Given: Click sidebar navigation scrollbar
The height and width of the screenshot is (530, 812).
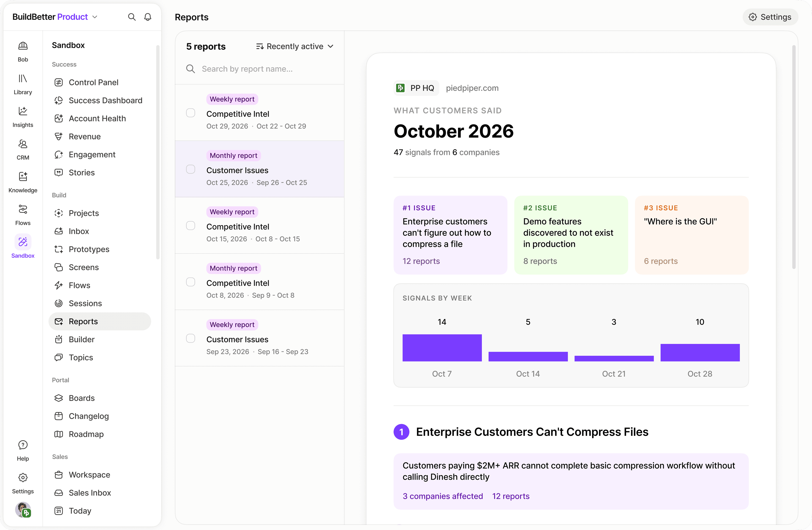Looking at the screenshot, I should (x=158, y=152).
